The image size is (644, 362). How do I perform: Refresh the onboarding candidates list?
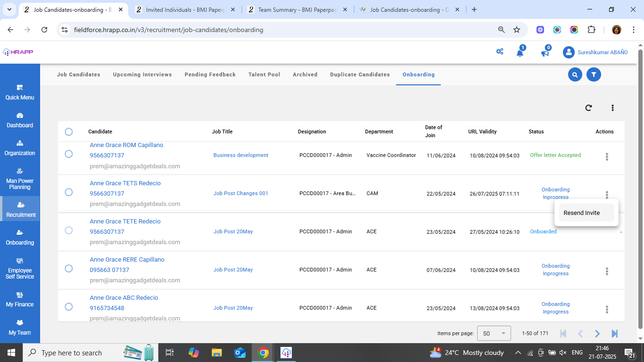(x=588, y=108)
